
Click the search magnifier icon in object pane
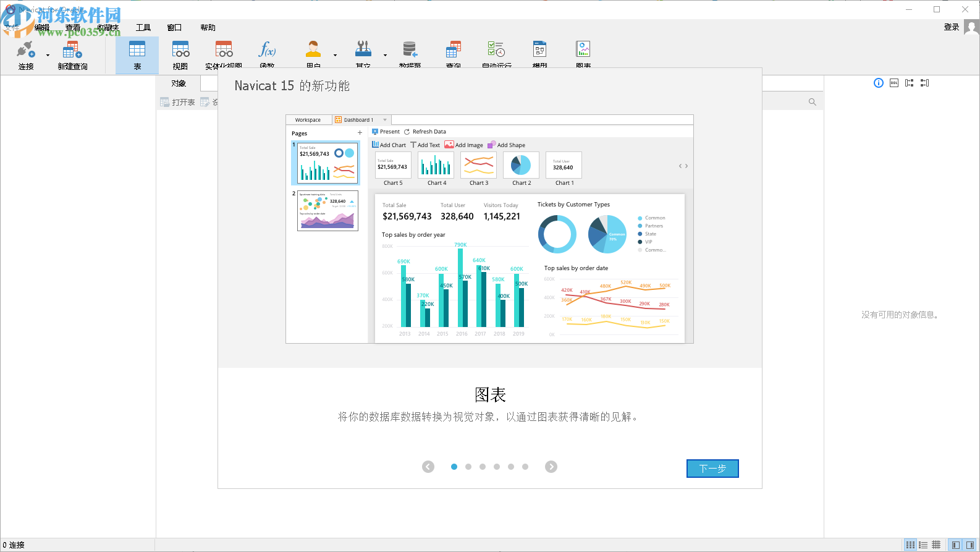(813, 102)
